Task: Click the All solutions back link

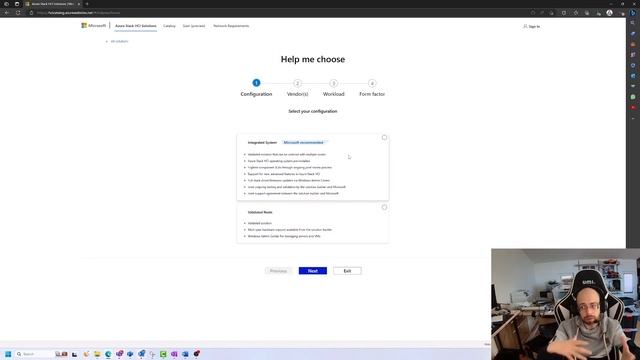Action: point(117,41)
